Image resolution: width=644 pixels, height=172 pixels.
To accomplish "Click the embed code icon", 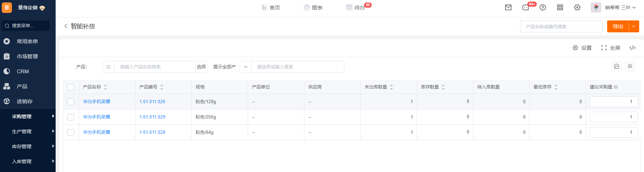I will (x=632, y=48).
